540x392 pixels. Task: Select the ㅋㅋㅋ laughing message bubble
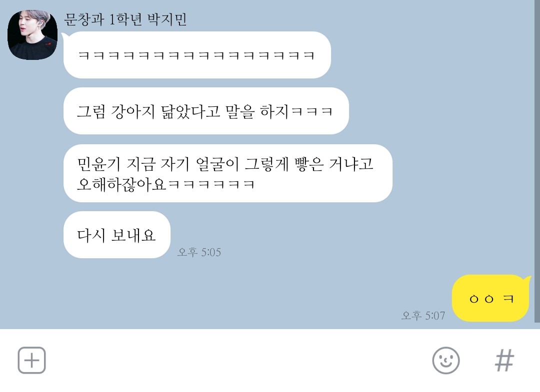tap(197, 55)
